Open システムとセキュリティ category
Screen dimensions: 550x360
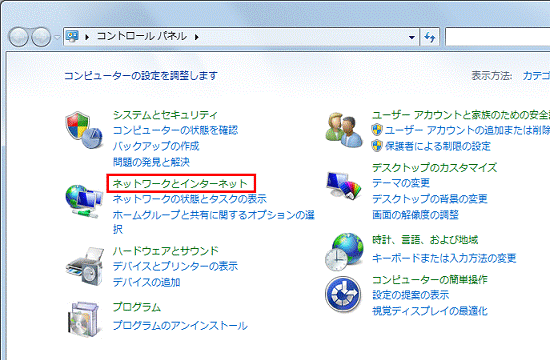[x=165, y=115]
